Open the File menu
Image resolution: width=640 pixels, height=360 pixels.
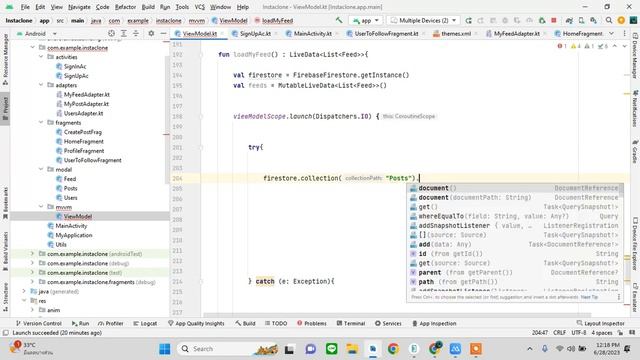coord(25,7)
